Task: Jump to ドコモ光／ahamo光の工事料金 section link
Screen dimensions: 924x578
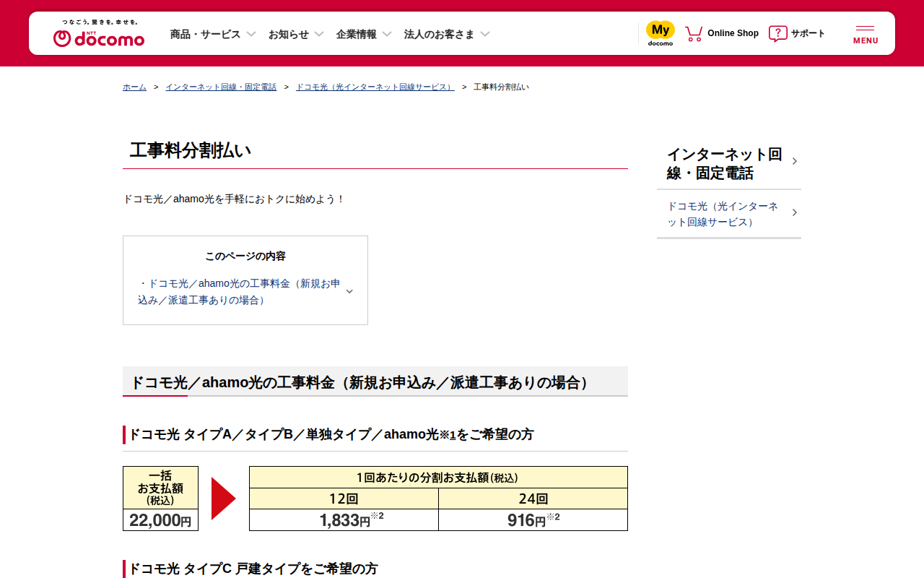Action: point(239,292)
